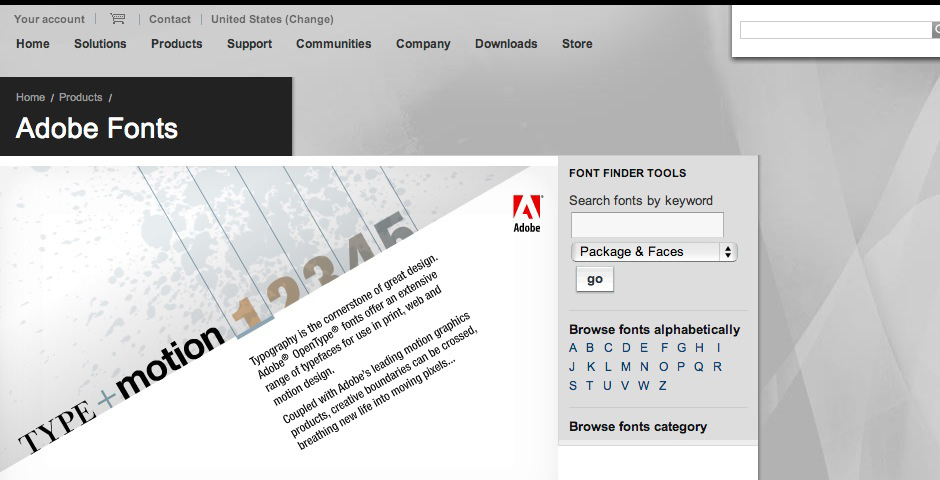Click the Products breadcrumb link

(x=80, y=97)
